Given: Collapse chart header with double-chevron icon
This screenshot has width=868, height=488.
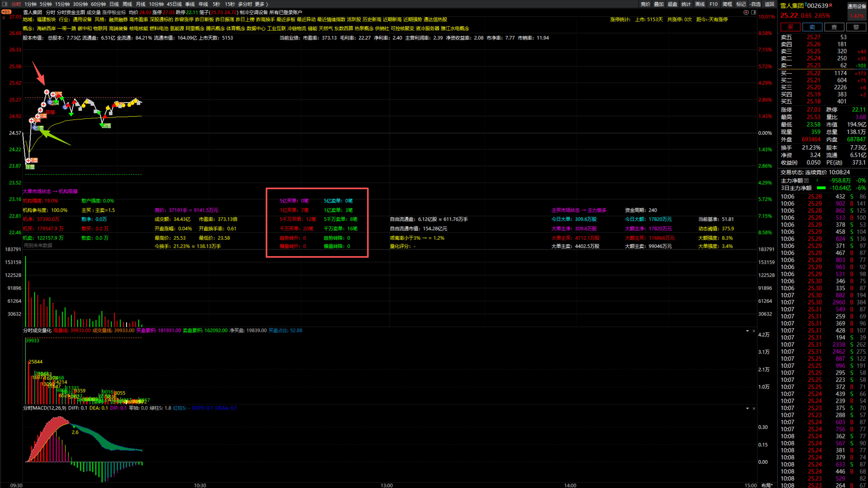Looking at the screenshot, I should click(x=4, y=18).
